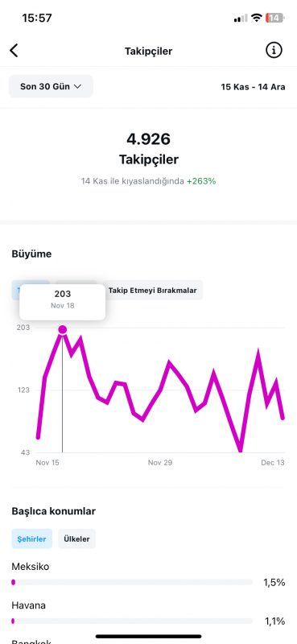Tap the chevron beside Son 30 Gün

(x=77, y=87)
